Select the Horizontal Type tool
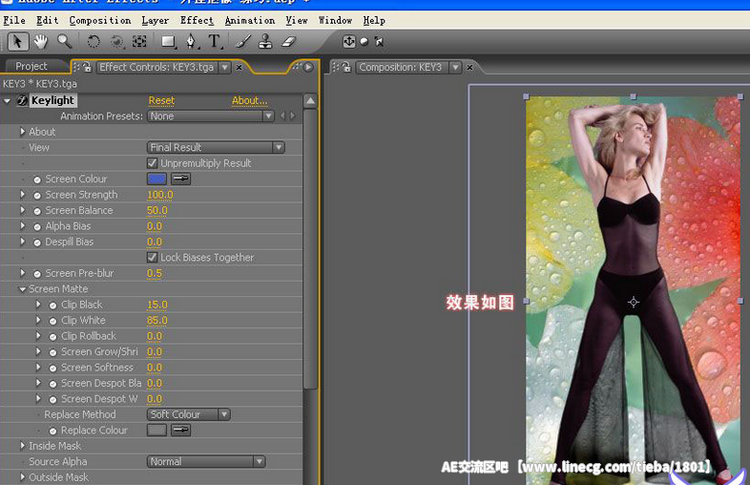The image size is (750, 485). pyautogui.click(x=215, y=42)
